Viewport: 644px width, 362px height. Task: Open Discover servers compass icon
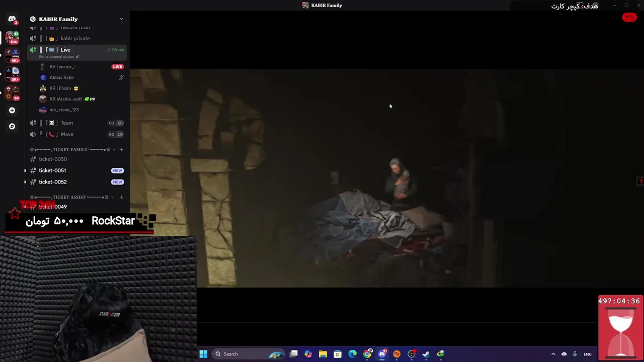(12, 126)
